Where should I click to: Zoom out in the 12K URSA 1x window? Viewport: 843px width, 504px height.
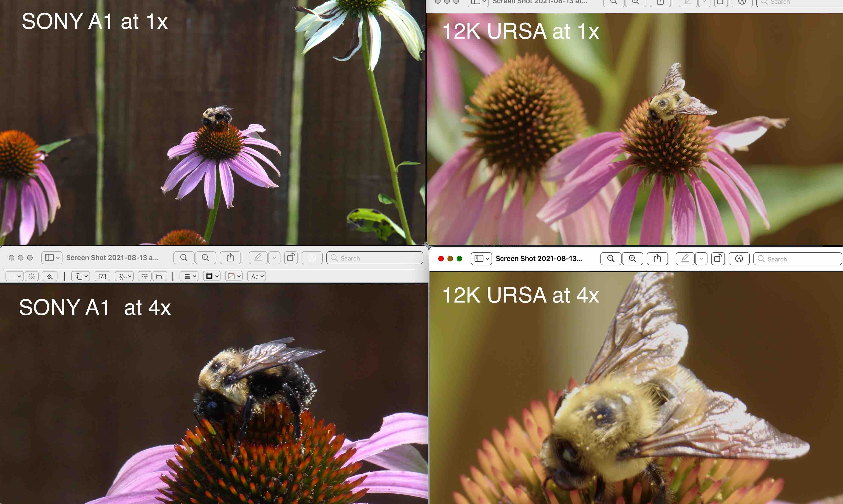(x=614, y=2)
